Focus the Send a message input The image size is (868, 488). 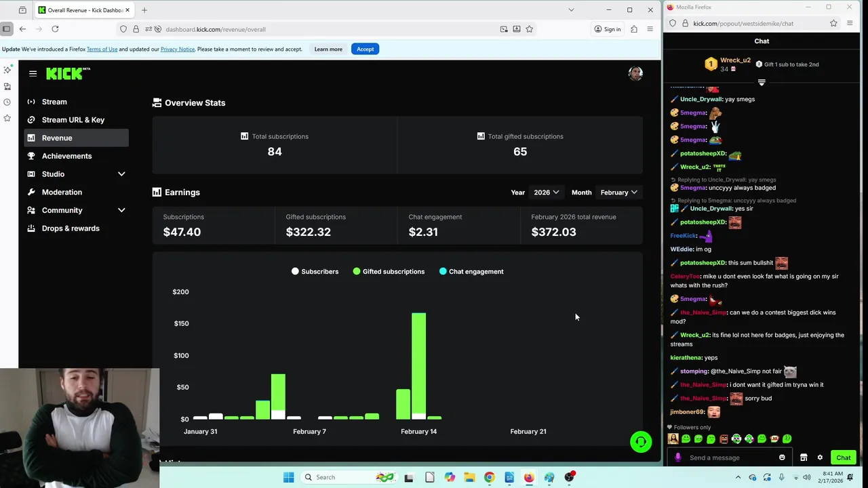tap(731, 457)
